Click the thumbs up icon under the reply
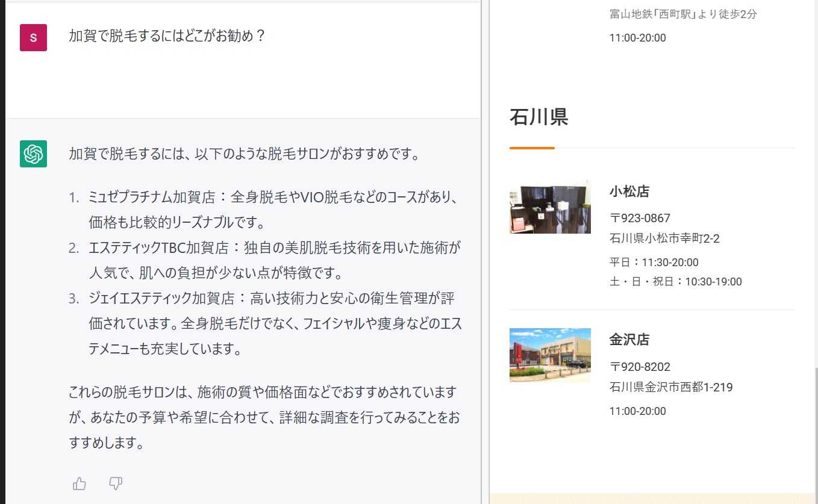 point(80,484)
